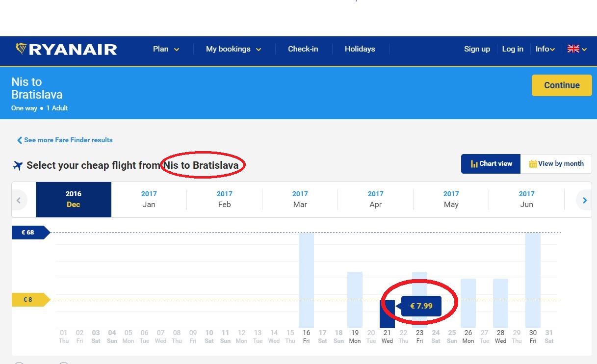This screenshot has width=597, height=364.
Task: Open the Holidays menu item
Action: point(360,49)
